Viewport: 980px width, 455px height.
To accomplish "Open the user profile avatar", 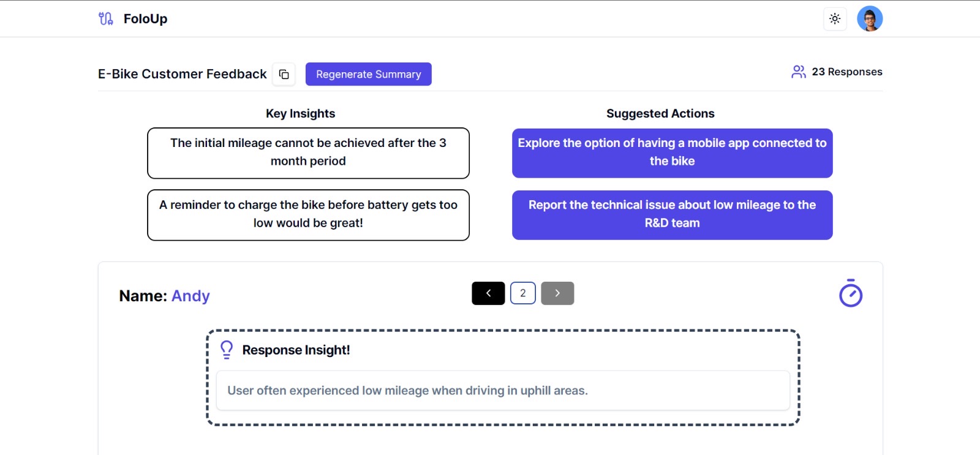I will click(870, 19).
